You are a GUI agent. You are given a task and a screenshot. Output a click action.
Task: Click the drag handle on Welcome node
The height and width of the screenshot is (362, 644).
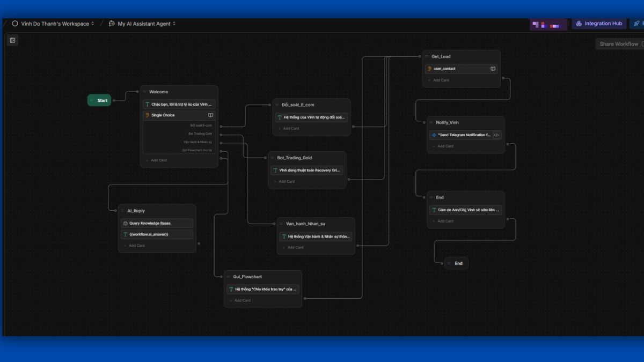[144, 92]
